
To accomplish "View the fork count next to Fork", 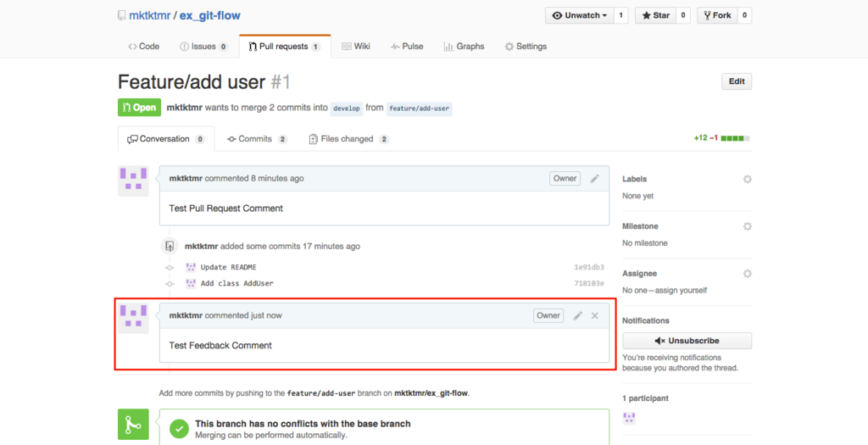I will click(x=744, y=15).
